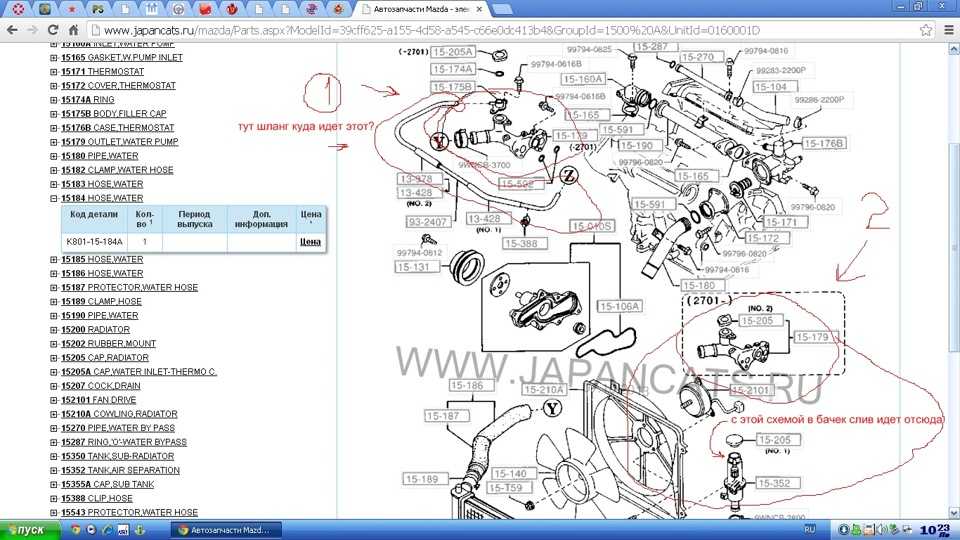This screenshot has height=540, width=960.
Task: Click diagram label 15-174A
Action: pyautogui.click(x=453, y=69)
